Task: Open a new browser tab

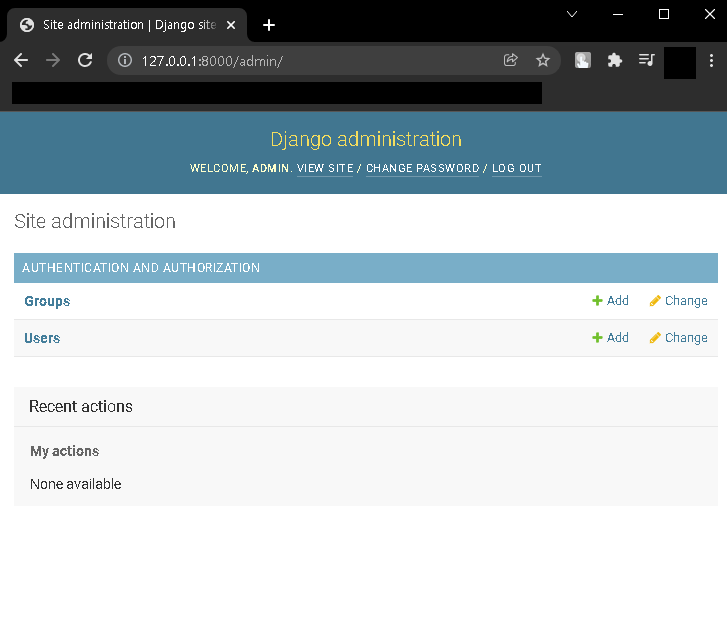Action: [269, 25]
